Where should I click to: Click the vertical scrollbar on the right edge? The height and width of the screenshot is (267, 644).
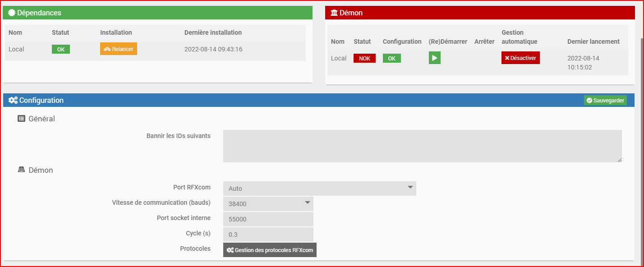pyautogui.click(x=641, y=135)
